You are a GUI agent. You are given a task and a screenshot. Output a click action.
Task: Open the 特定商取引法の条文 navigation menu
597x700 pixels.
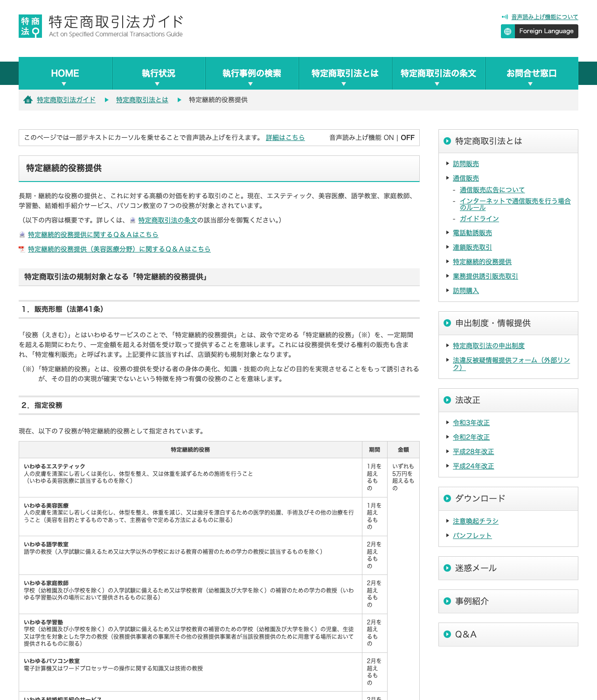[438, 73]
